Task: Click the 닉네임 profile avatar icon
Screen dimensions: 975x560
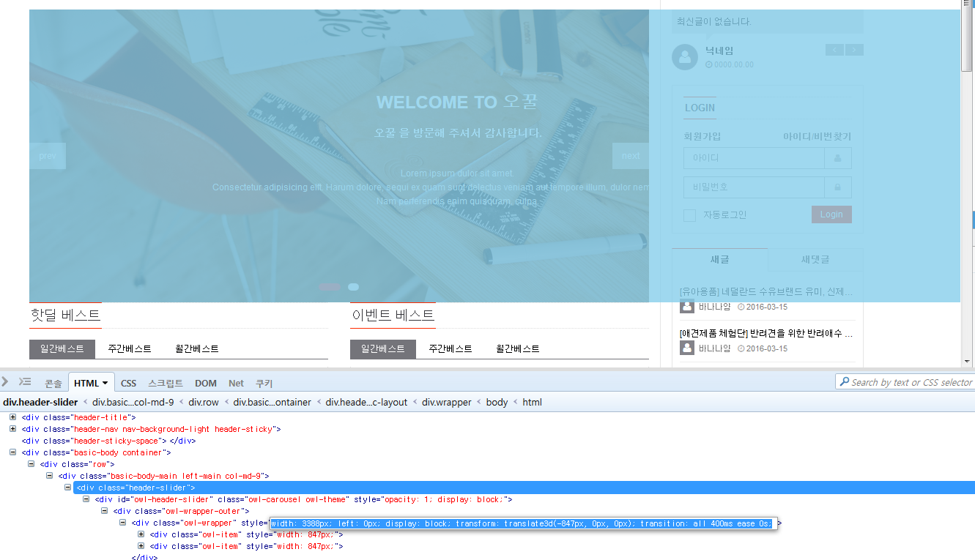Action: (685, 57)
